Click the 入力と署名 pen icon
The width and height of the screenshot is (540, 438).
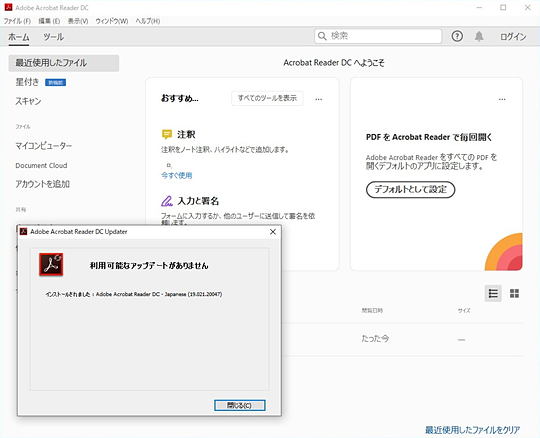[167, 201]
